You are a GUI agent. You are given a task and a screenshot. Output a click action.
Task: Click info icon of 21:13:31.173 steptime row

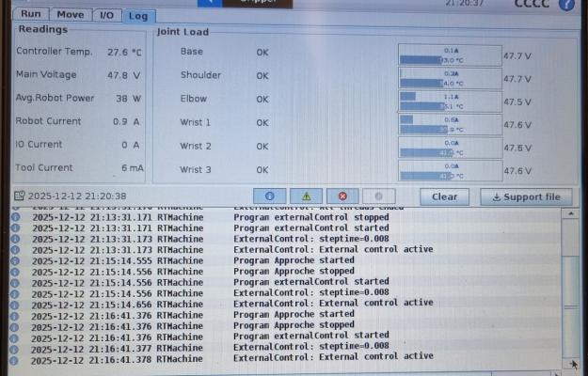[15, 239]
